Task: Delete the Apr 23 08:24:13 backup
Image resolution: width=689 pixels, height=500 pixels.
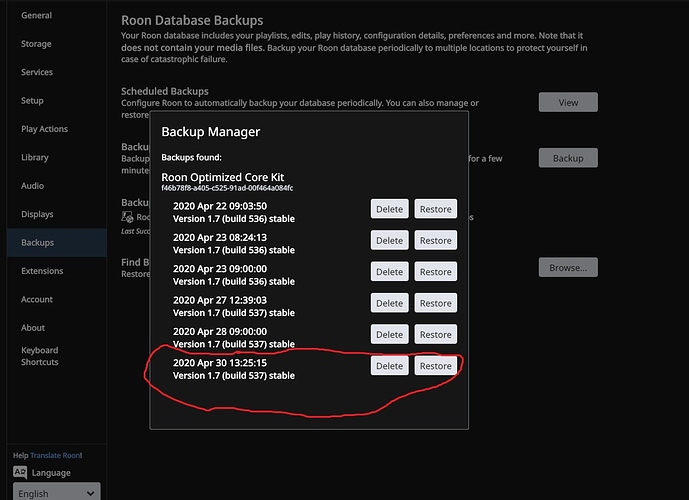Action: [389, 240]
